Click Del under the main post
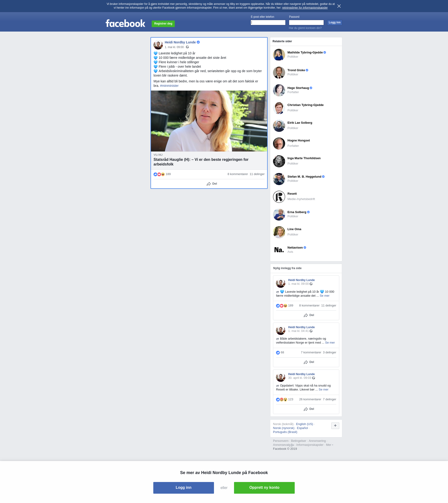448x503 pixels. [x=212, y=184]
